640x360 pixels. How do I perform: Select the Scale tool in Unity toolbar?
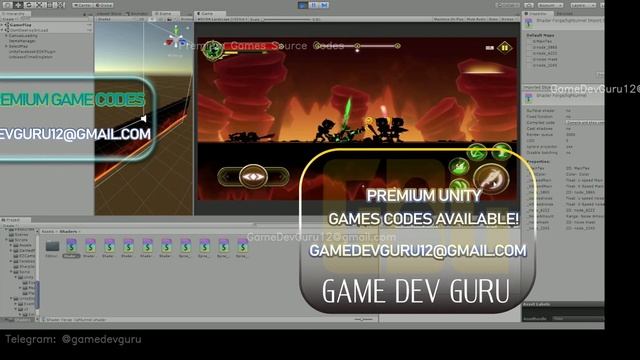[39, 5]
